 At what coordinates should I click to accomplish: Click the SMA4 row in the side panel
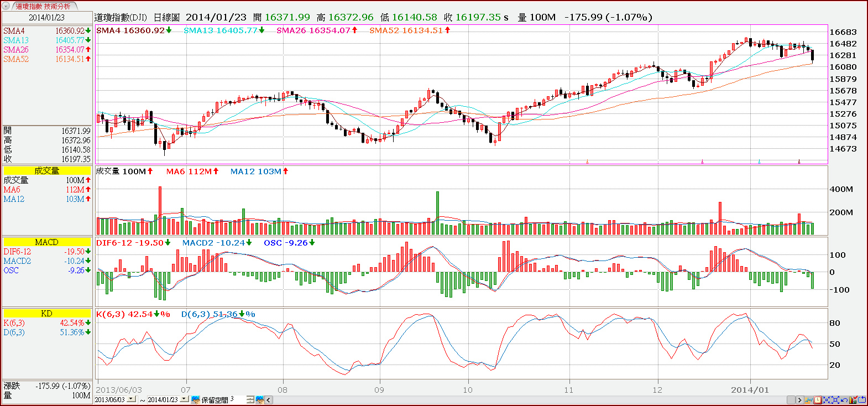[x=47, y=31]
